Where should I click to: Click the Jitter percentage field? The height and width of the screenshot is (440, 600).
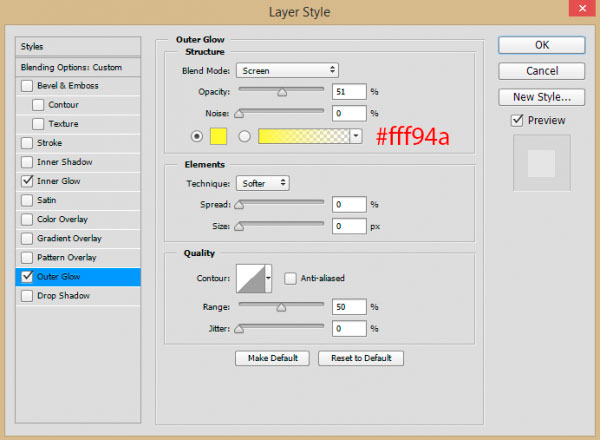pyautogui.click(x=349, y=329)
